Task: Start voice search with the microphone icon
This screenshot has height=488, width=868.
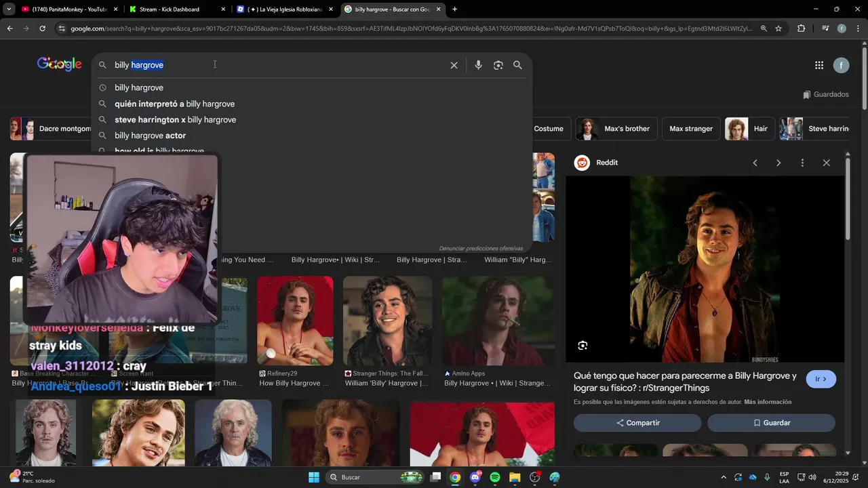Action: pyautogui.click(x=478, y=65)
